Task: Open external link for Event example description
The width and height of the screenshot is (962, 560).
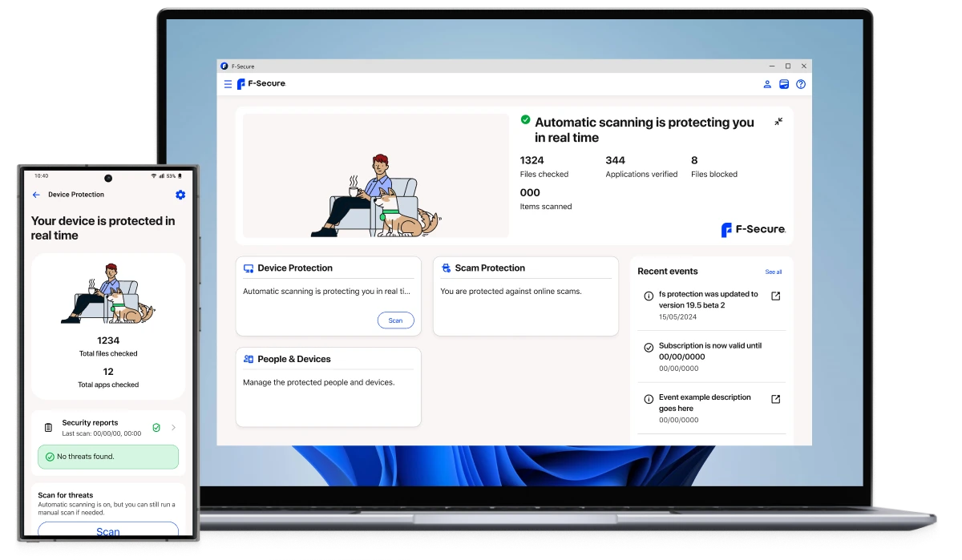Action: [x=775, y=399]
